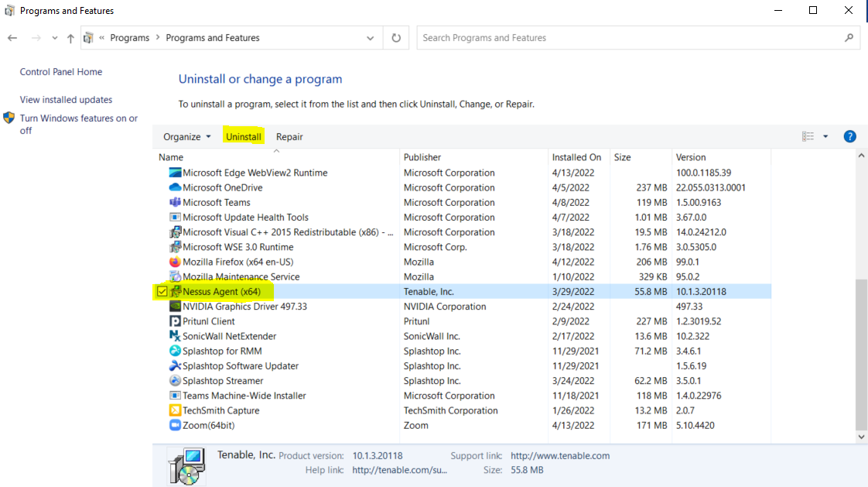The image size is (868, 487).
Task: Click the Microsoft Teams program icon
Action: pos(175,202)
